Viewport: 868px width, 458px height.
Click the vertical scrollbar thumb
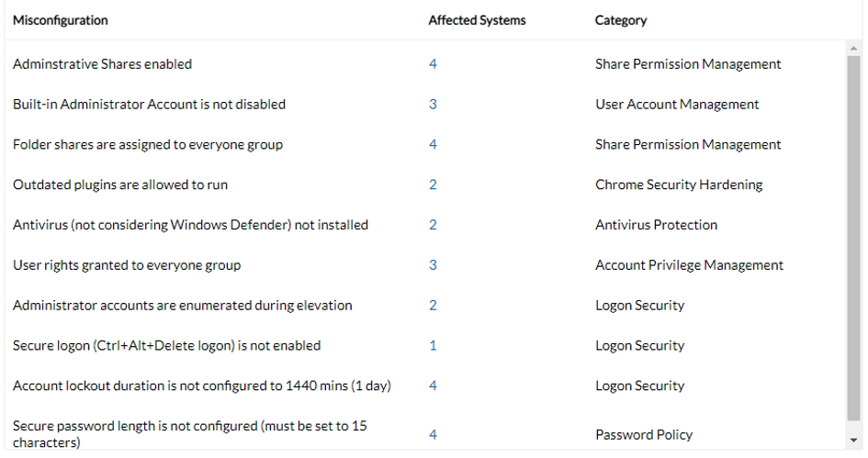point(854,239)
